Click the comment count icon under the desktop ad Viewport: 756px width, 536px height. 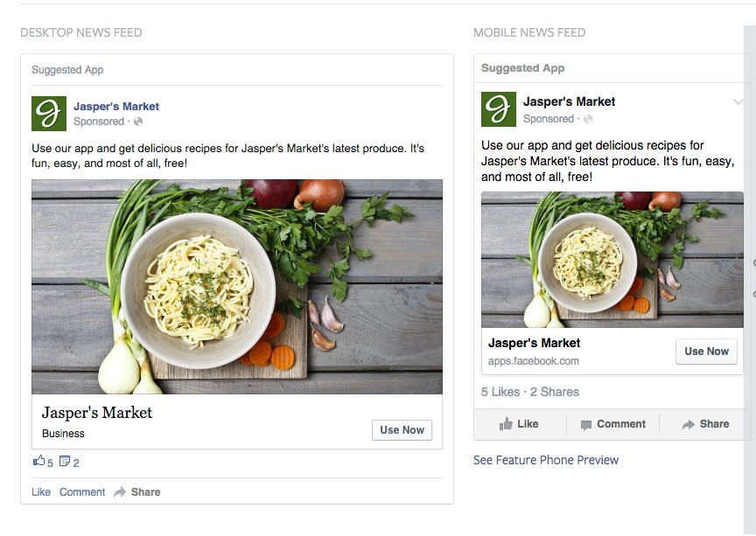[x=65, y=462]
